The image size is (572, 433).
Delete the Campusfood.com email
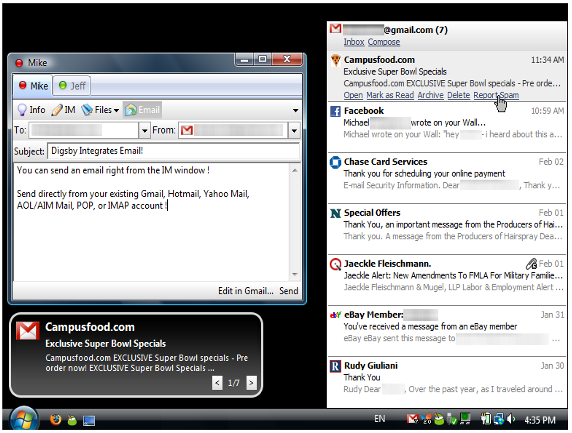click(x=459, y=95)
